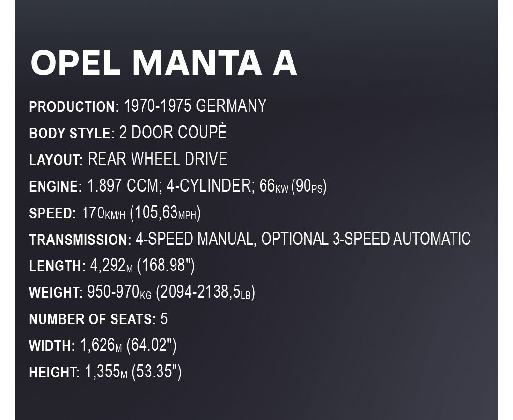Click the REAR WHEEL DRIVE text

[158, 159]
